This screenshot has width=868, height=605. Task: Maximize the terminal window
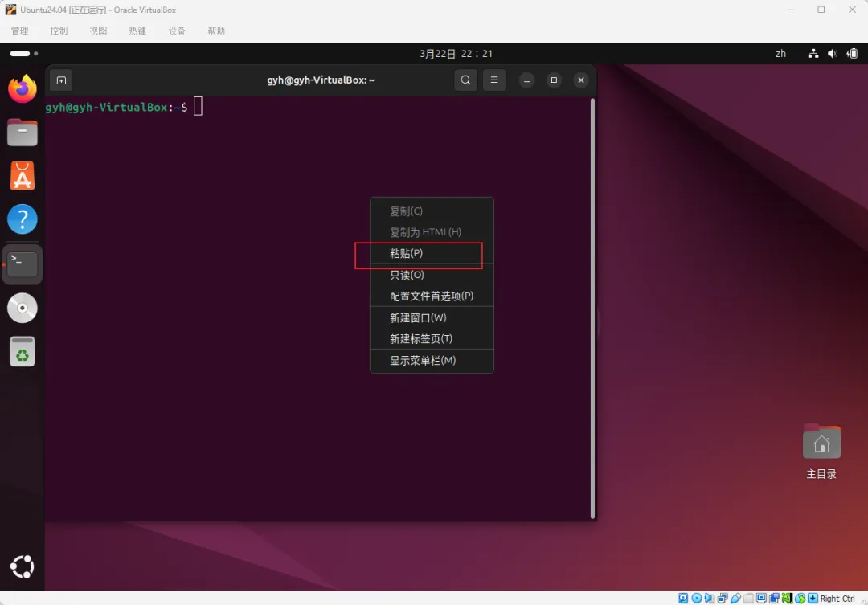coord(554,80)
